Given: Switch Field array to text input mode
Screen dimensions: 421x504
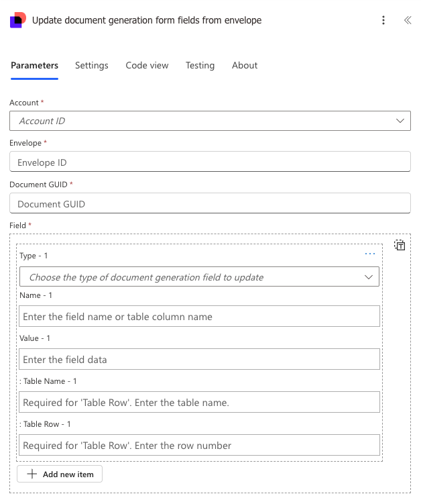Looking at the screenshot, I should click(x=400, y=246).
